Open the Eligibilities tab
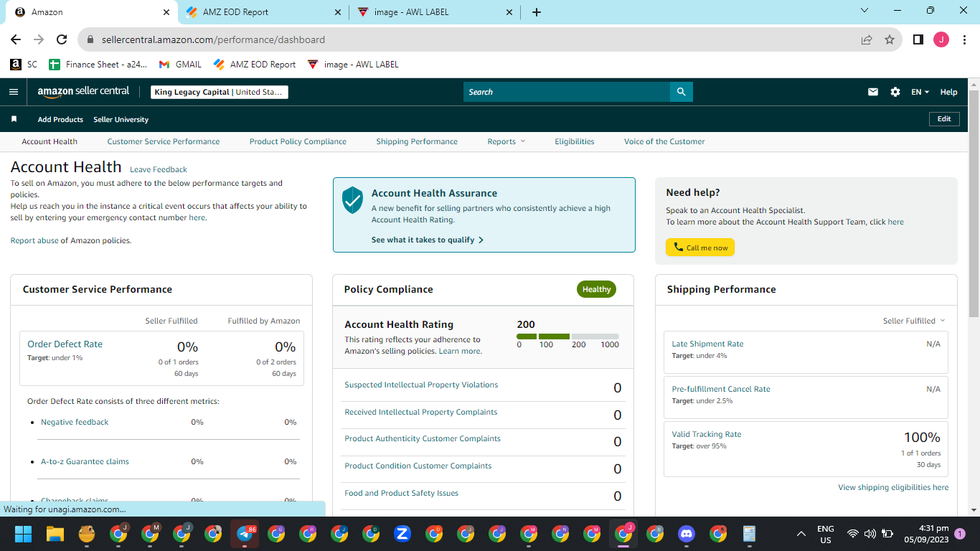The width and height of the screenshot is (980, 551). pos(575,141)
